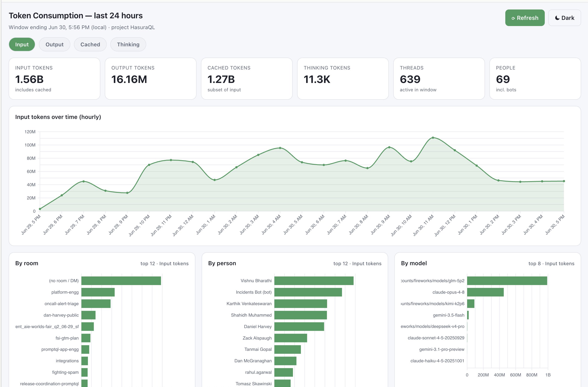588x387 pixels.
Task: Select the Incidents Bot (bot) bar
Action: point(308,292)
